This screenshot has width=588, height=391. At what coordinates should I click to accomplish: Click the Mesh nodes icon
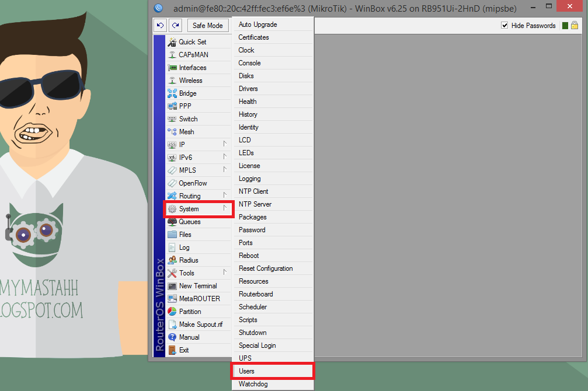point(172,132)
